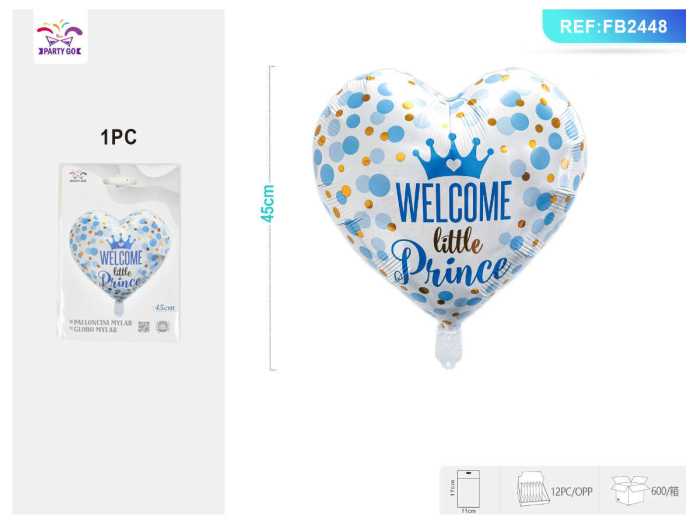Screen dimensions: 700x525
Task: Click the vertical 45cm dimension label
Action: pyautogui.click(x=267, y=204)
